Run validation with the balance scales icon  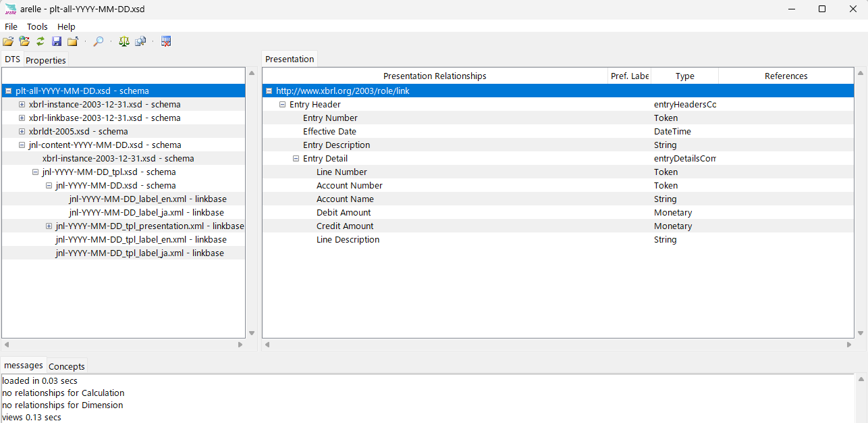point(124,41)
